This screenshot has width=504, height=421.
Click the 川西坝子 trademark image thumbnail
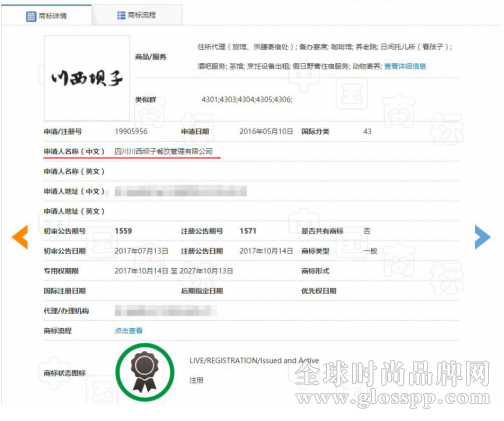87,78
